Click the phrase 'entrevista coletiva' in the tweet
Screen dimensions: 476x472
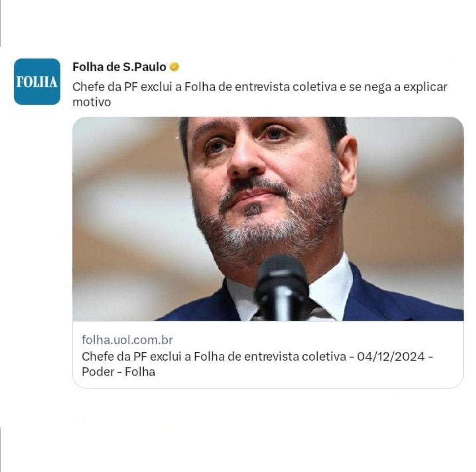(x=286, y=87)
